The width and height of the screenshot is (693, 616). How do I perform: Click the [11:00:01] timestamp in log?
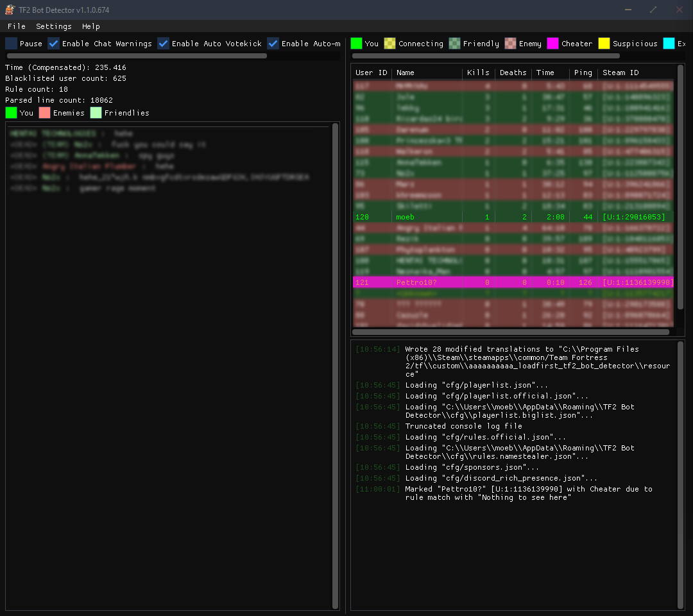click(x=377, y=489)
